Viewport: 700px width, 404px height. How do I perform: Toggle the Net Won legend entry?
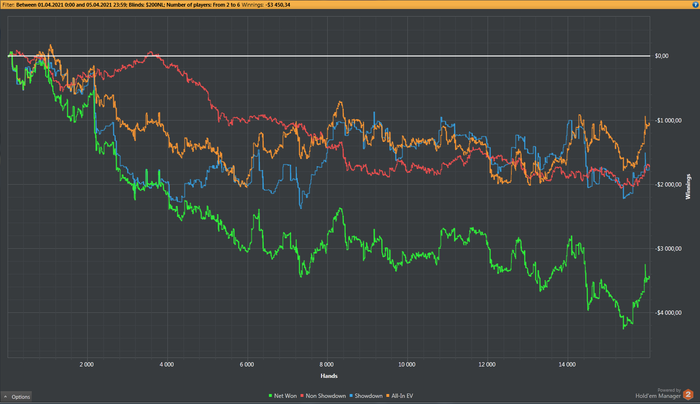tap(283, 396)
